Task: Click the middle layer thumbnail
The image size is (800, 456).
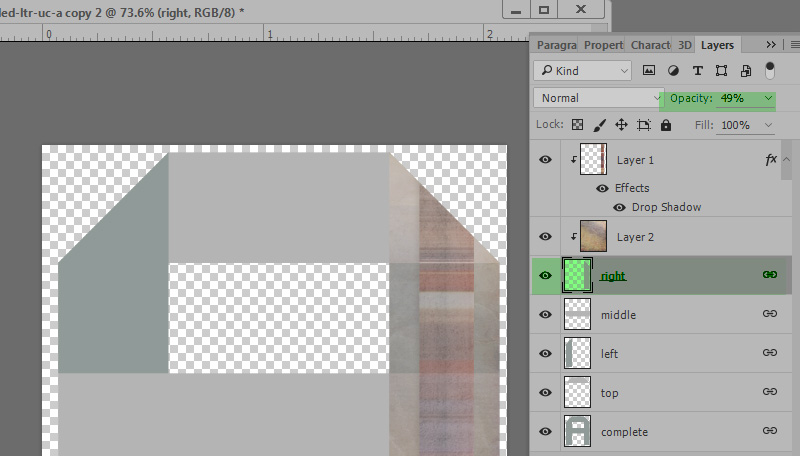Action: coord(577,314)
